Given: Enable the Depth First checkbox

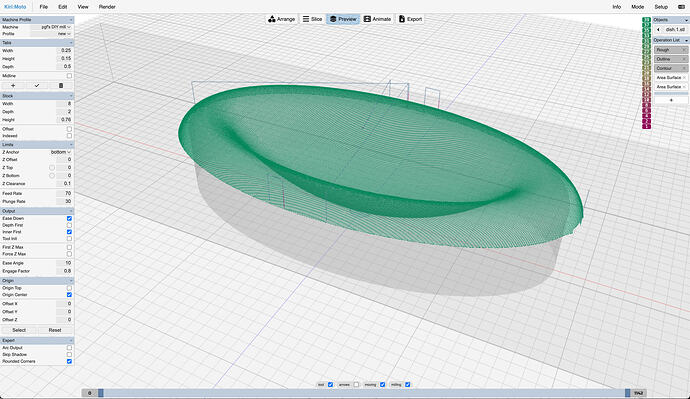Looking at the screenshot, I should tap(69, 225).
